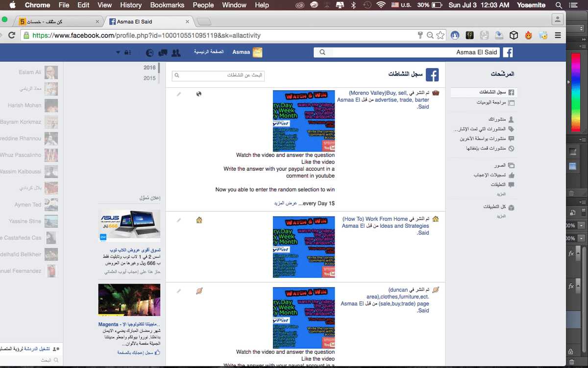Expand المزيد under كل التطبيقات

tap(501, 216)
